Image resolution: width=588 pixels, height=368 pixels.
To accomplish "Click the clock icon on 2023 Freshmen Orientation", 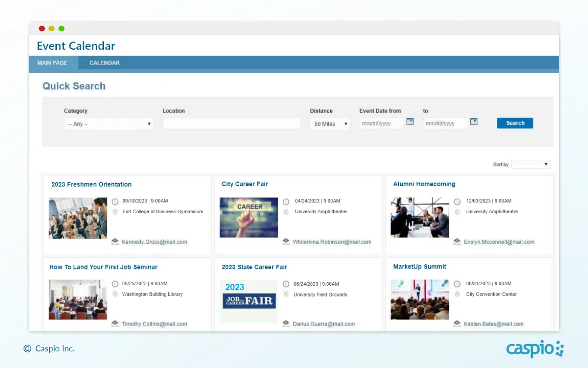I will [115, 201].
